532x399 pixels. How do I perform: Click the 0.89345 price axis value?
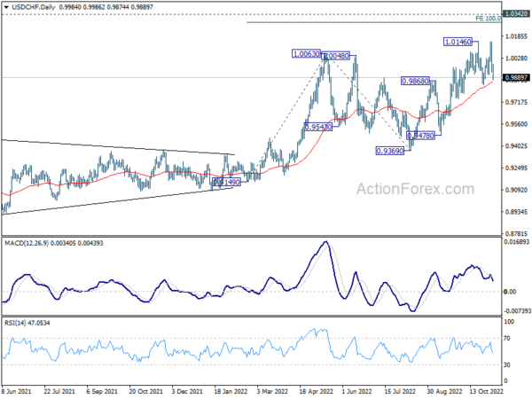pyautogui.click(x=516, y=212)
